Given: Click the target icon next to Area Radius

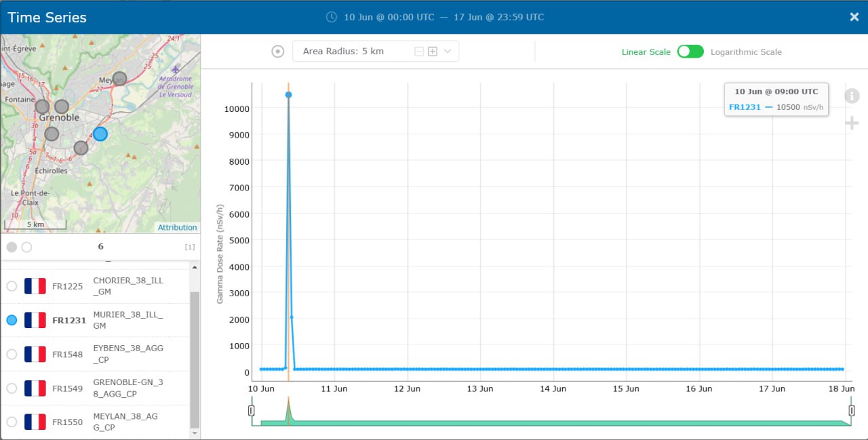Looking at the screenshot, I should tap(277, 52).
